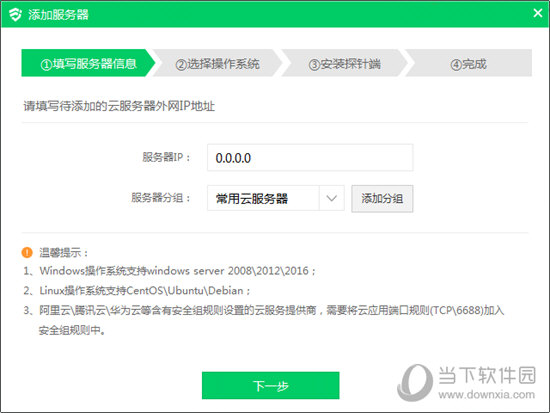
Task: Click the 服务器IP： label
Action: (166, 157)
